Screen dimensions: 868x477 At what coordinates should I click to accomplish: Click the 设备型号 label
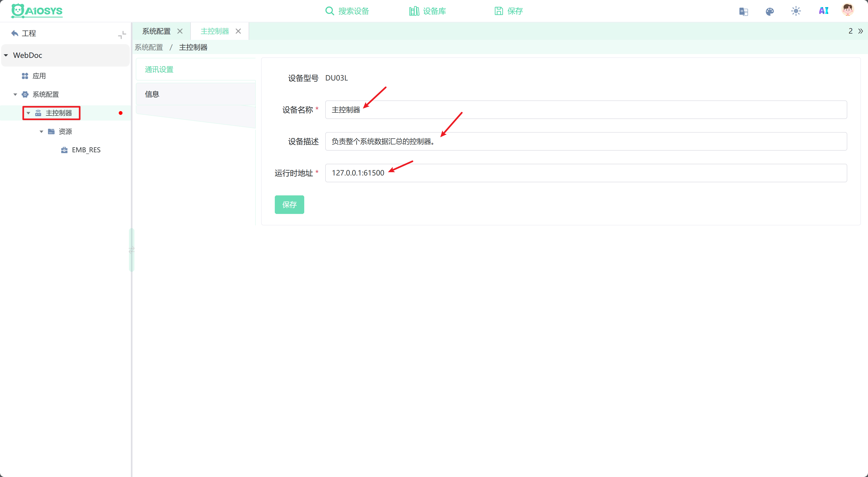pos(303,78)
